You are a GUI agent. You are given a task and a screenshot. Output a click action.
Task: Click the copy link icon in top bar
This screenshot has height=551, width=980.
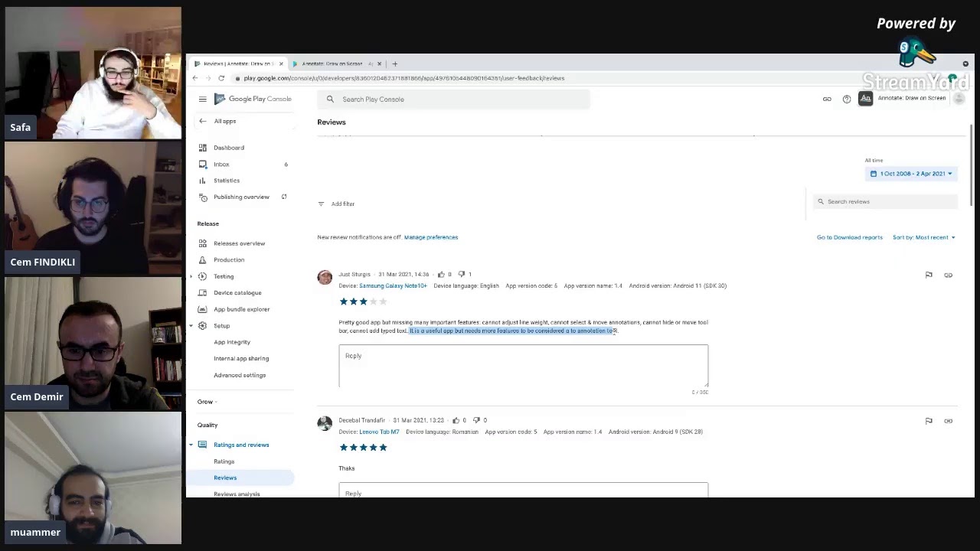coord(827,99)
